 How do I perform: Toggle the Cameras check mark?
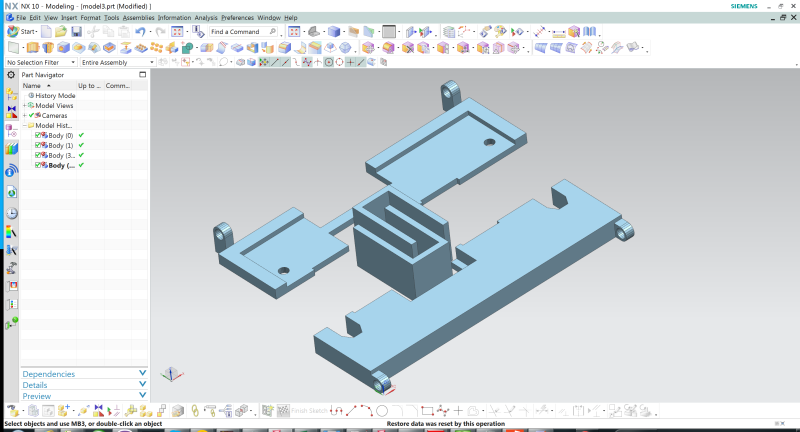click(x=32, y=115)
